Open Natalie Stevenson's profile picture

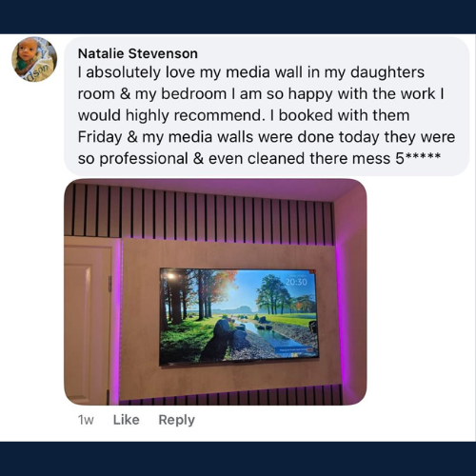(34, 59)
